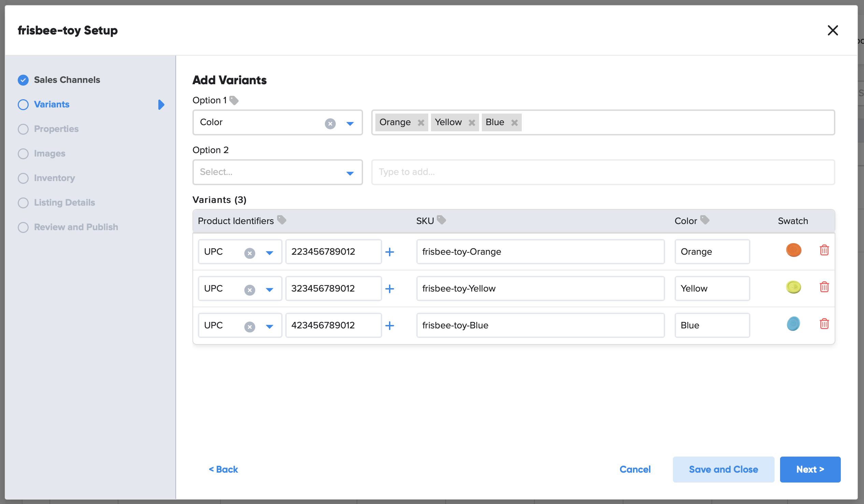Click the tag icon beside Product Identifiers header

[282, 220]
